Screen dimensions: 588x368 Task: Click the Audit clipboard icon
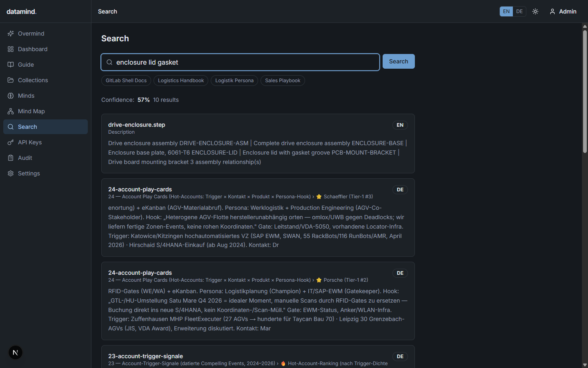tap(11, 158)
